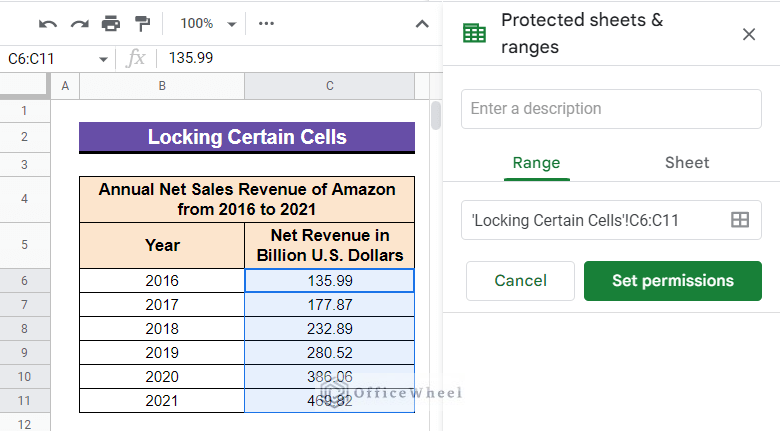This screenshot has width=780, height=431.
Task: Click cell containing 2021
Action: [x=162, y=401]
